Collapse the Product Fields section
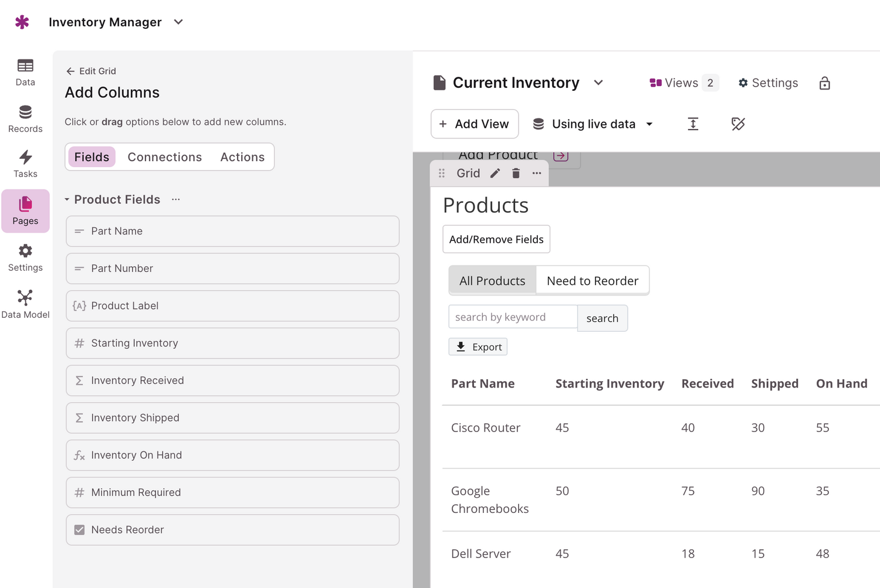Screen dimensions: 880x588 point(67,200)
